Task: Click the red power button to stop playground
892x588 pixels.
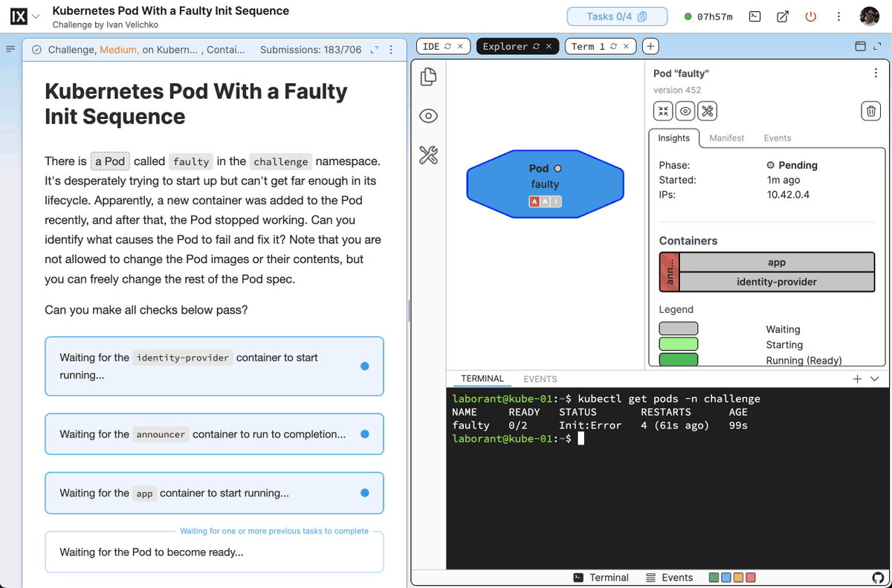Action: pos(811,16)
